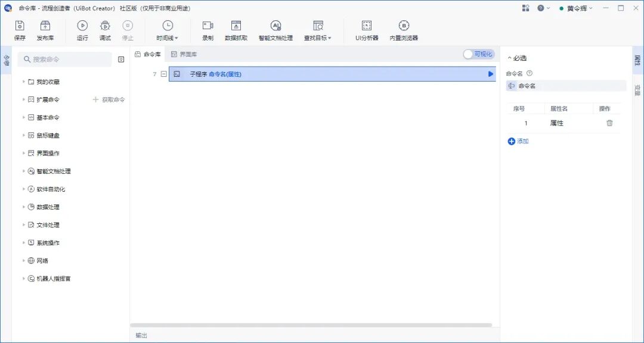Click the trash icon for 属性 row
Screen dimensions: 644x343
[x=609, y=123]
